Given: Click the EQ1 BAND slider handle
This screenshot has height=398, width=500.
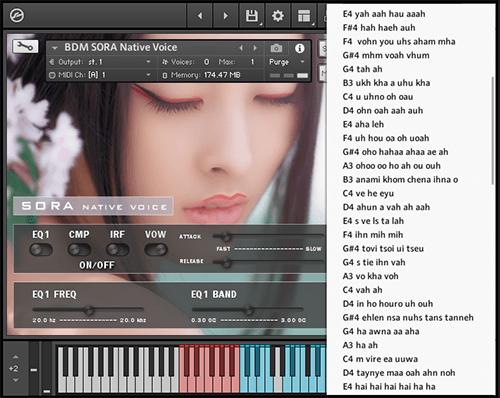Looking at the screenshot, I should pyautogui.click(x=248, y=310).
